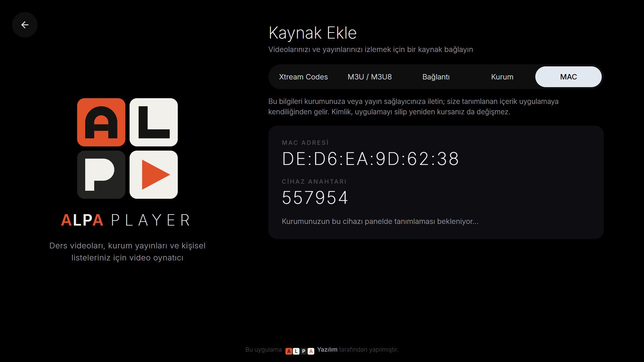Select the Bağlantı tab
This screenshot has height=362, width=644.
click(x=436, y=77)
